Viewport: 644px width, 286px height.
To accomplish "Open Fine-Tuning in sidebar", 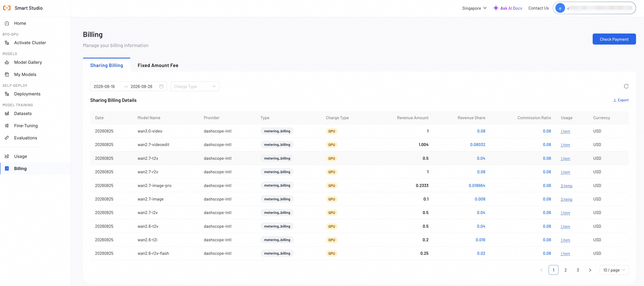I will point(26,126).
